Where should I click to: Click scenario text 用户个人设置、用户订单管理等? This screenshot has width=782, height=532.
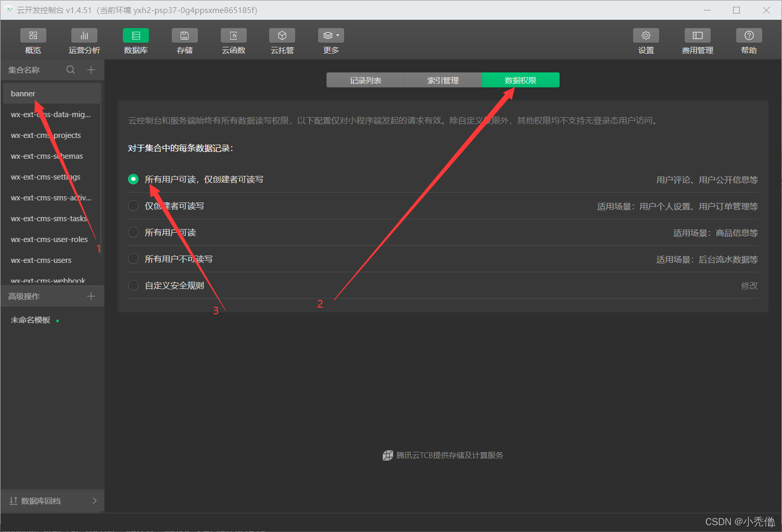699,206
